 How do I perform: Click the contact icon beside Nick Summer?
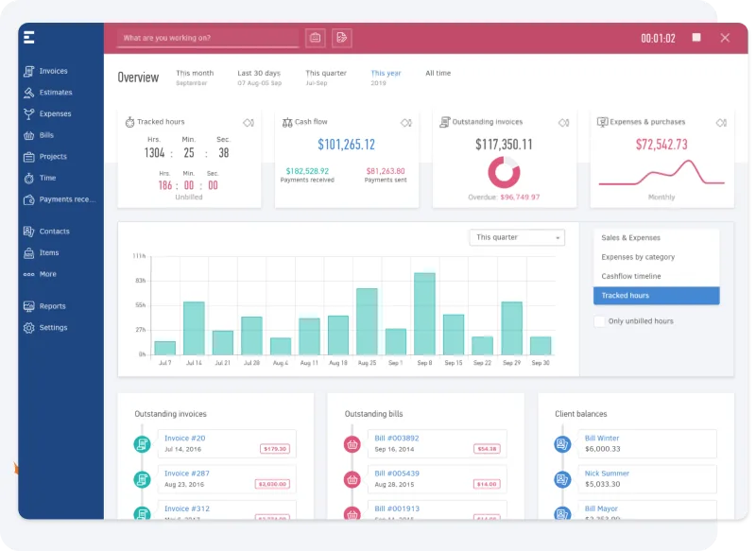[x=562, y=479]
